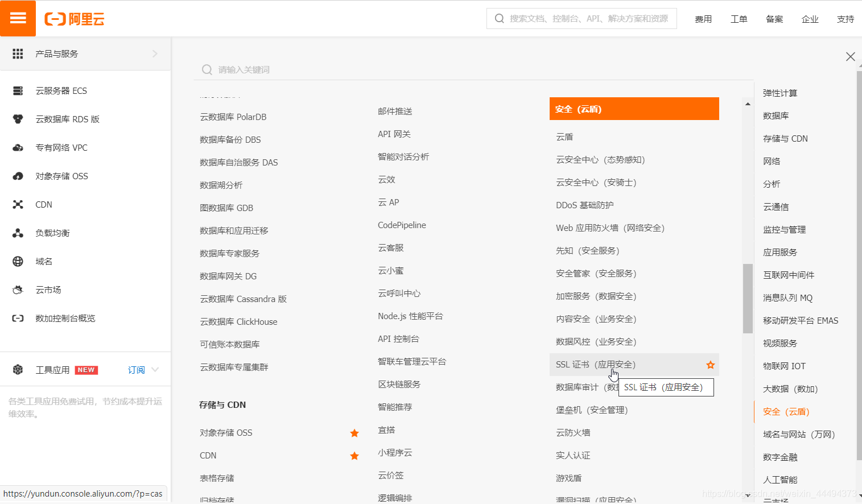Open 数据库备份 DBS link

pos(230,140)
